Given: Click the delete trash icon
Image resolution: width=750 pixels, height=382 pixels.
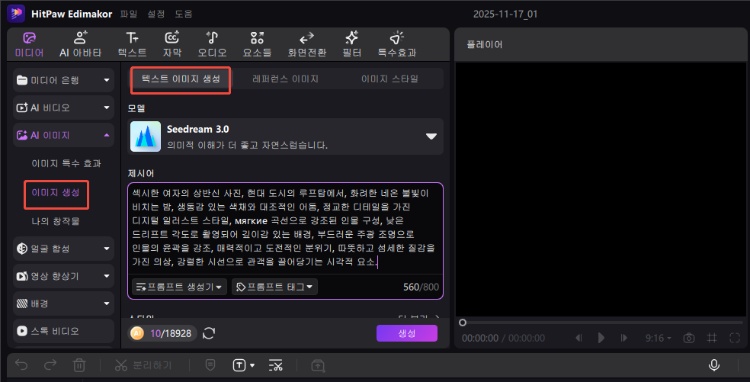Looking at the screenshot, I should coord(78,366).
